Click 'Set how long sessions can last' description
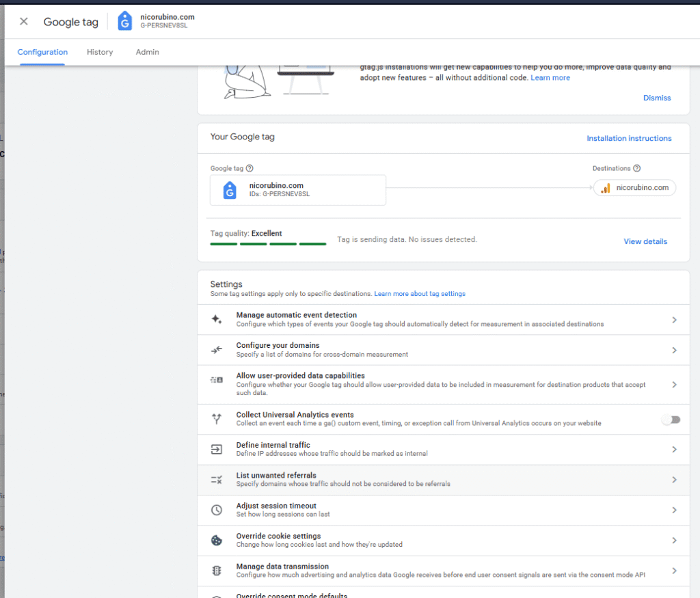700x598 pixels. point(283,514)
